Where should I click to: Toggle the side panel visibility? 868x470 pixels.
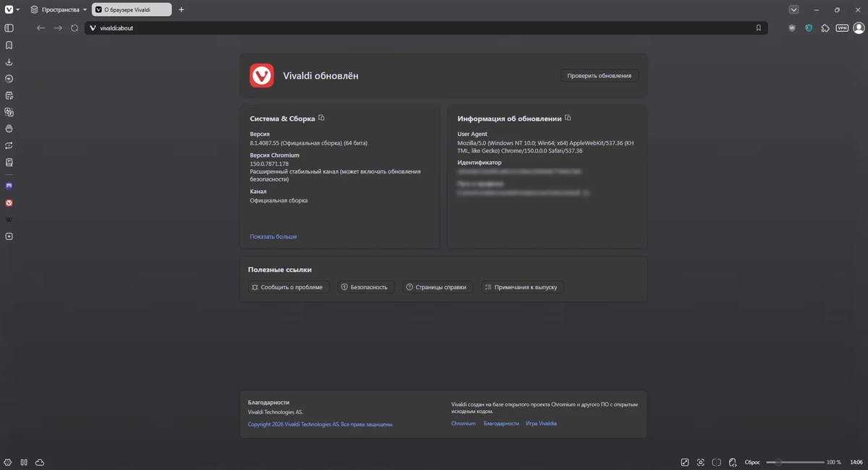pos(9,28)
